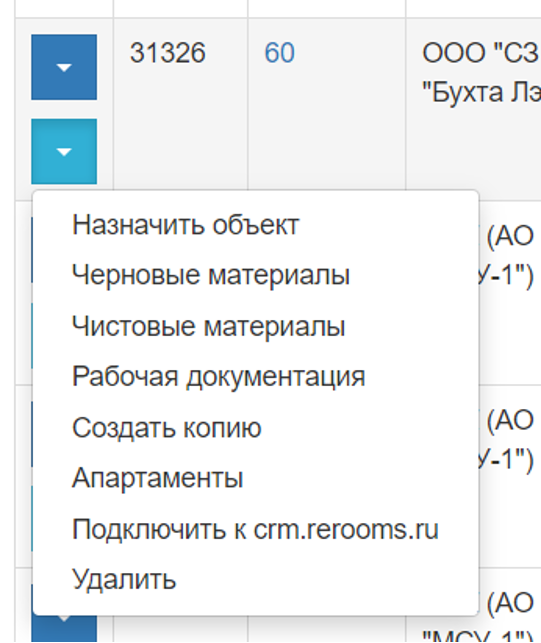
Task: Click Удалить in the dropdown menu
Action: pyautogui.click(x=124, y=579)
